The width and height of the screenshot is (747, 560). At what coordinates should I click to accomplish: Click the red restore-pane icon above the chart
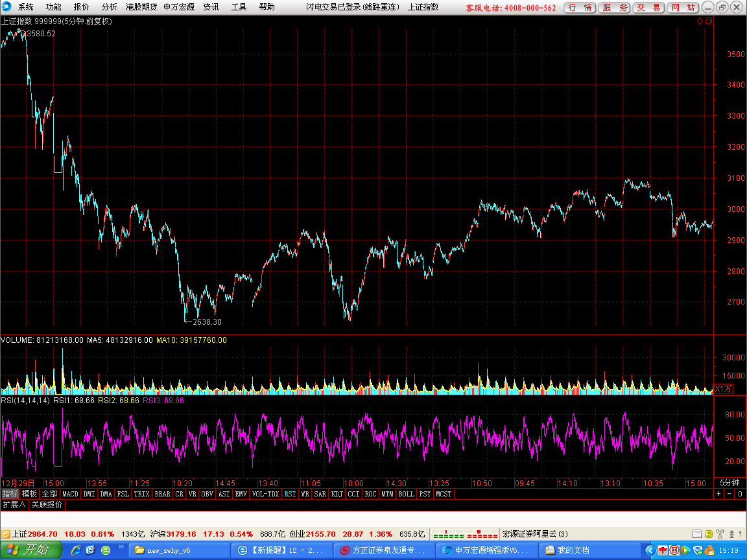tap(709, 21)
